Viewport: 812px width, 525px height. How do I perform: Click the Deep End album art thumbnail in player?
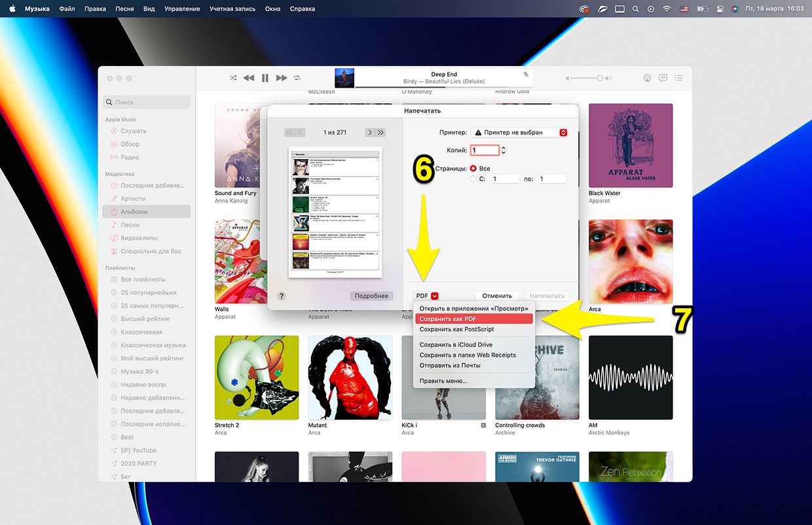point(344,78)
